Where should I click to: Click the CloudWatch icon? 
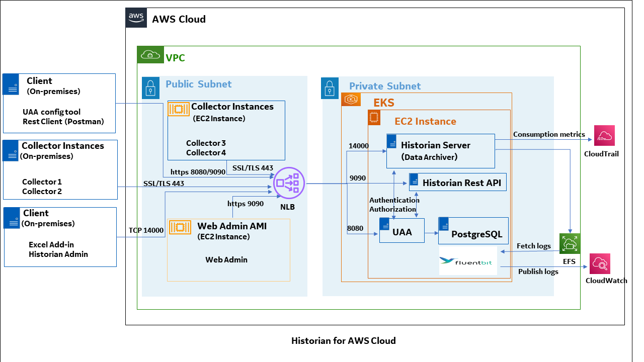[x=600, y=263]
